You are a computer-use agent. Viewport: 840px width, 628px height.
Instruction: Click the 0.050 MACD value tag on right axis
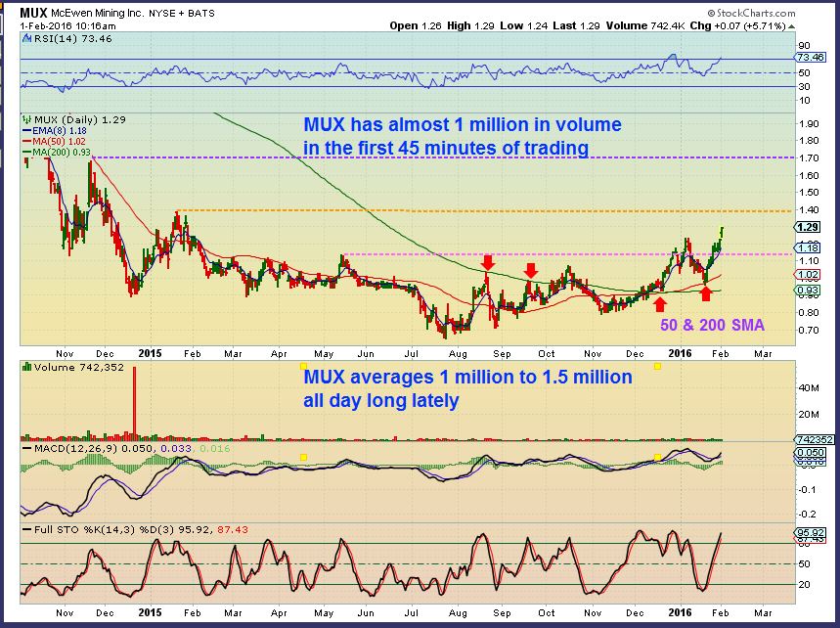pyautogui.click(x=810, y=453)
